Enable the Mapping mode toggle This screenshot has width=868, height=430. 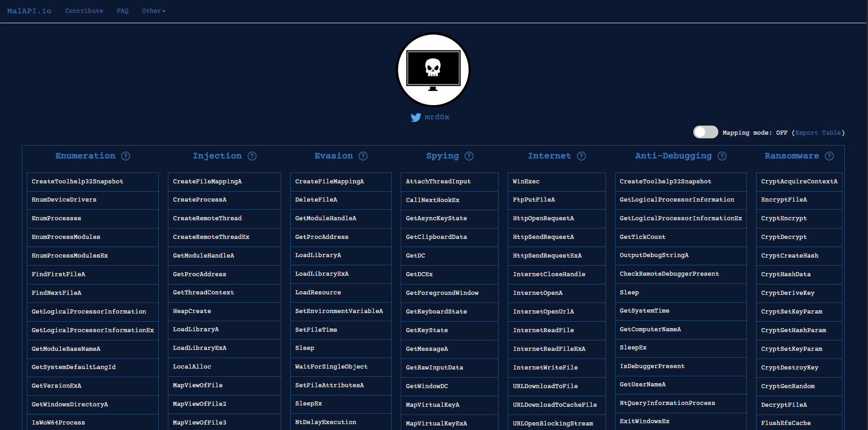[705, 132]
